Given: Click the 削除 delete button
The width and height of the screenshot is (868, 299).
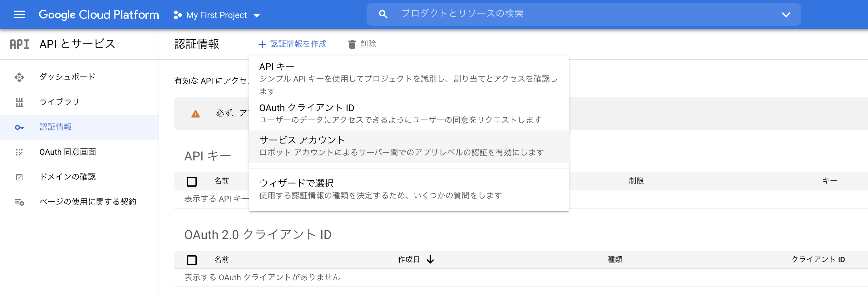Looking at the screenshot, I should tap(363, 44).
